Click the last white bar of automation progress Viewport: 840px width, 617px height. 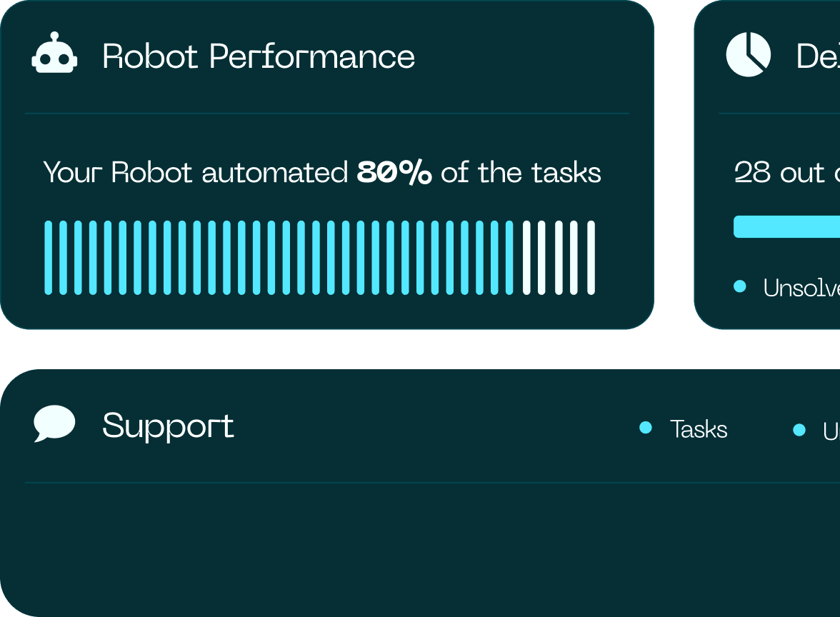591,257
